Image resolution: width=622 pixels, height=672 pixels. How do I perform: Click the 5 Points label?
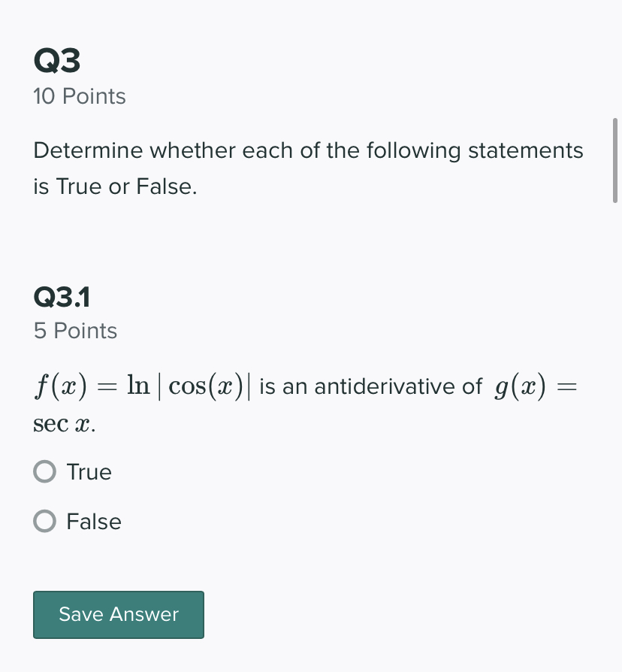coord(74,330)
